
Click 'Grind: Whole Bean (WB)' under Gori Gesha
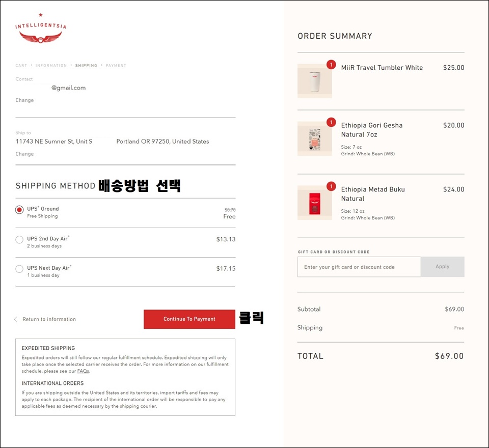(x=368, y=154)
